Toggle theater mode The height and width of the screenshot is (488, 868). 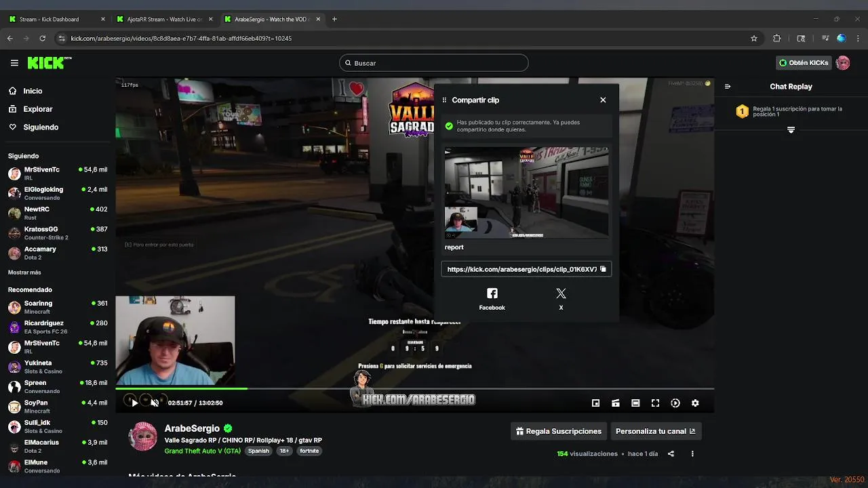(635, 403)
